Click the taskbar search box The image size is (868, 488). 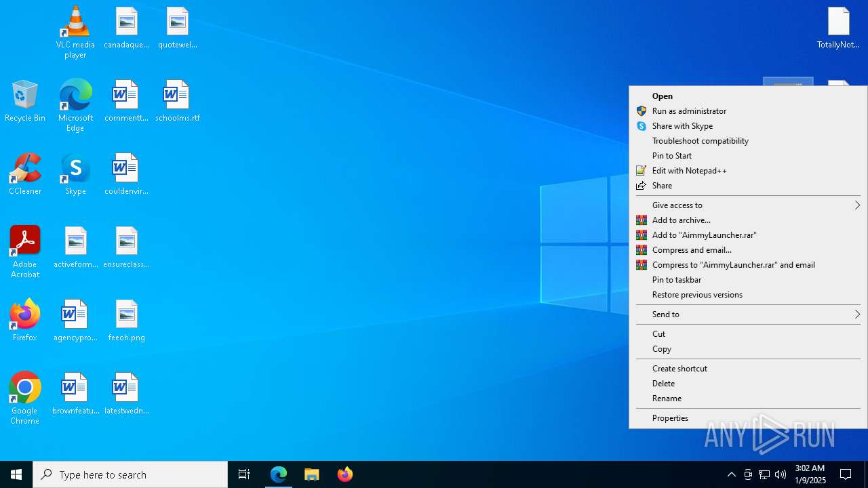coord(130,474)
